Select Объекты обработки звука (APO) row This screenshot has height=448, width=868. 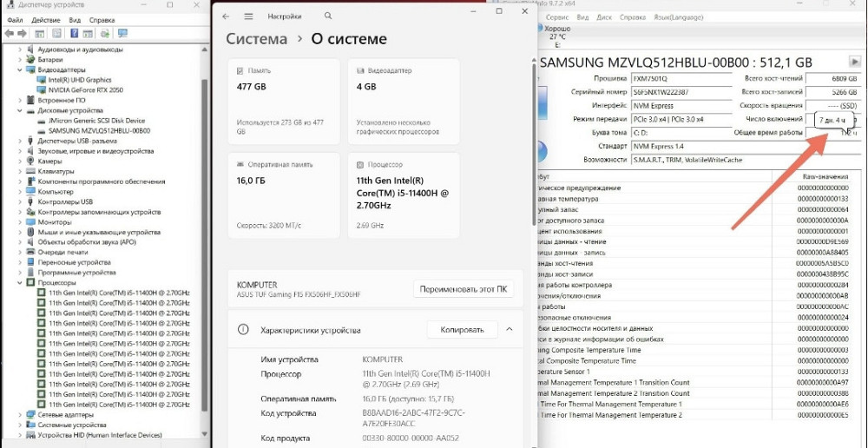point(87,242)
